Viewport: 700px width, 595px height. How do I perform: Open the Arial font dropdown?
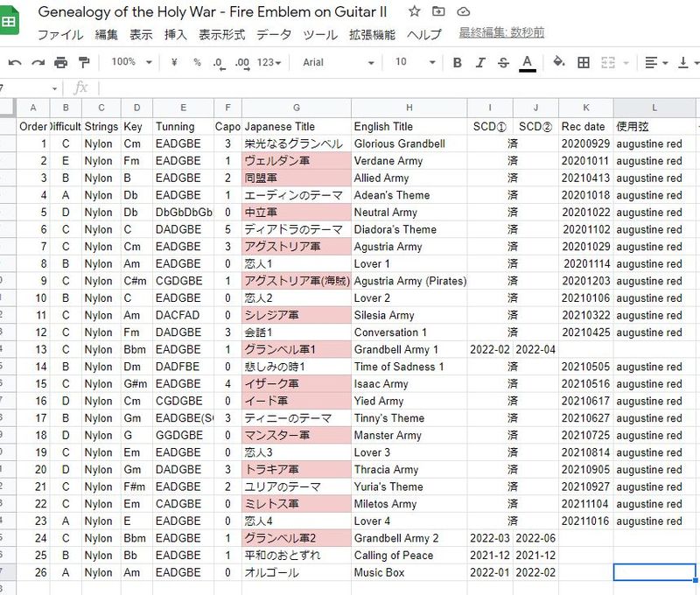pos(338,62)
